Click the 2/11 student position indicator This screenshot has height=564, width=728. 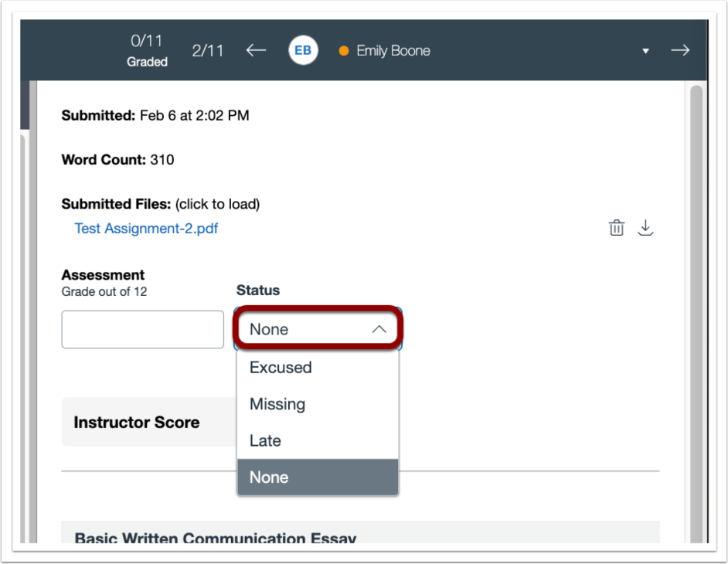point(208,49)
